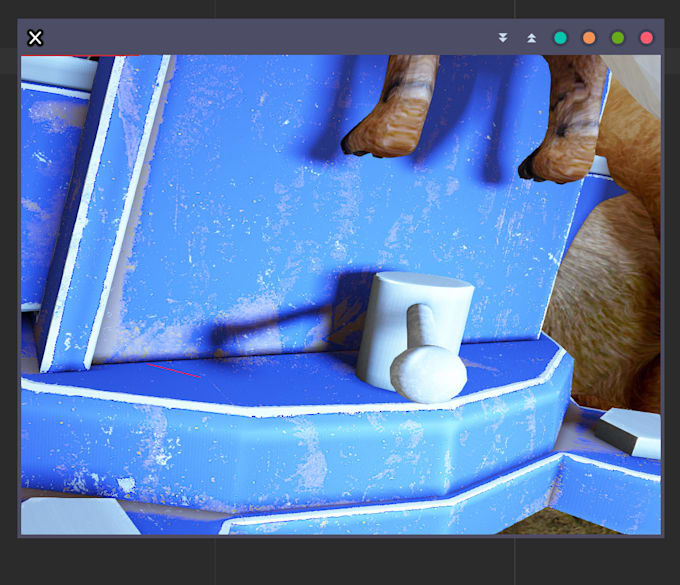
Task: Select the green color dot
Action: 618,38
